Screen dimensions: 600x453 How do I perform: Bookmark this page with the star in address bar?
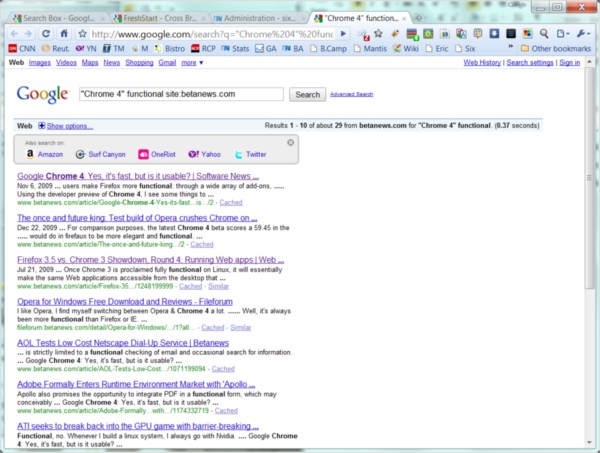point(82,34)
